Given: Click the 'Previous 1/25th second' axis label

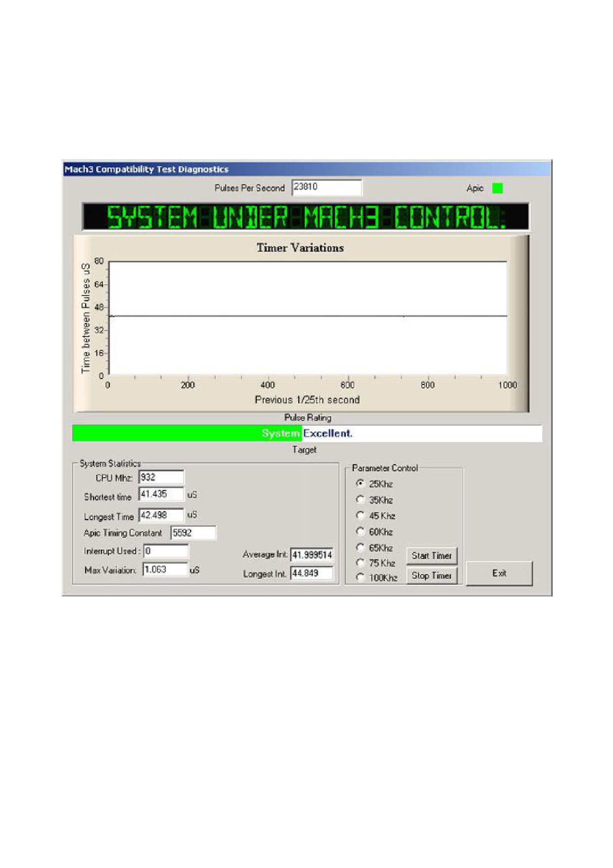Looking at the screenshot, I should coord(307,400).
